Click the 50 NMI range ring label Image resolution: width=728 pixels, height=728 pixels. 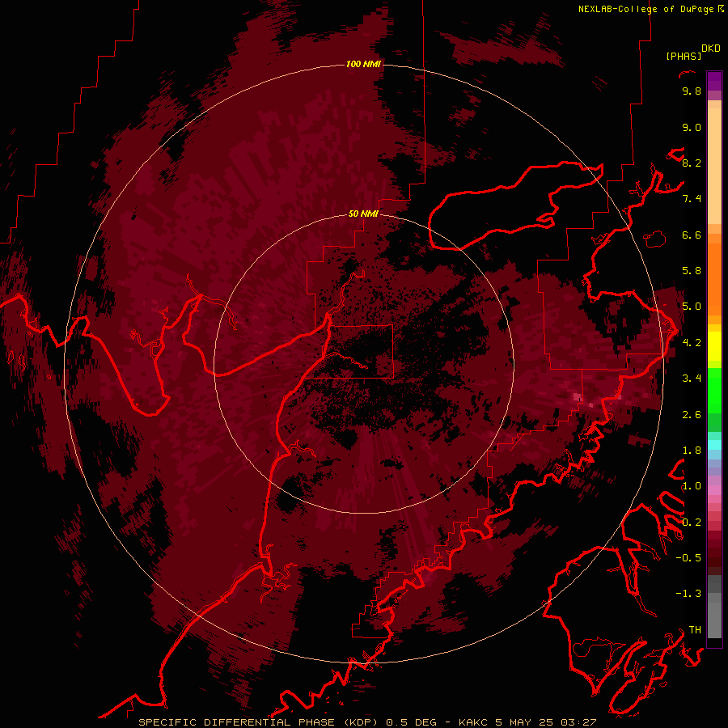click(363, 214)
